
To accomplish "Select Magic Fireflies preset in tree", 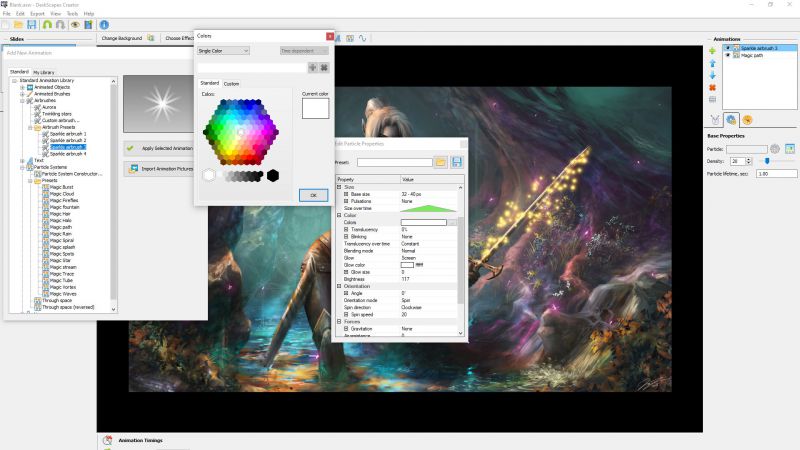I will pyautogui.click(x=63, y=200).
